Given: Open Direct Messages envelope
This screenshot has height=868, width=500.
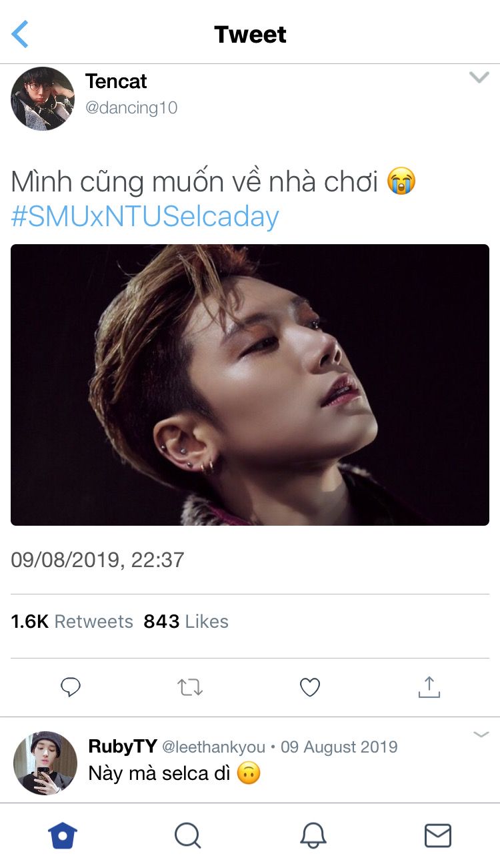Looking at the screenshot, I should [x=438, y=835].
